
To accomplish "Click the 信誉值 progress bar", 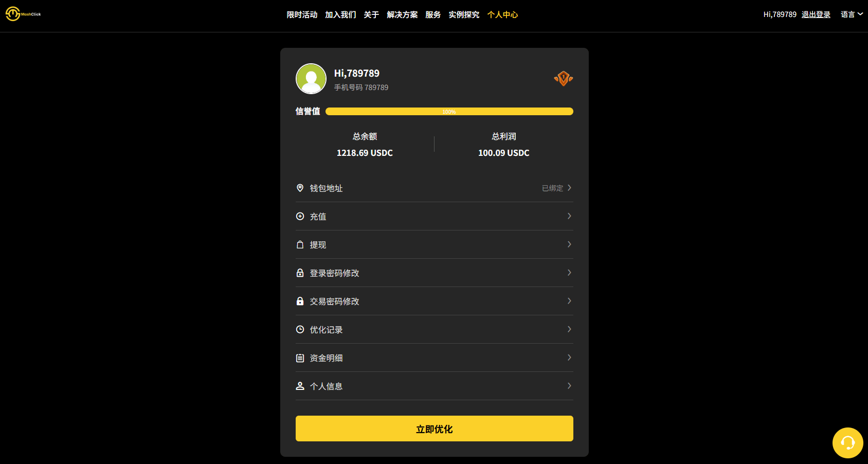I will (x=449, y=111).
